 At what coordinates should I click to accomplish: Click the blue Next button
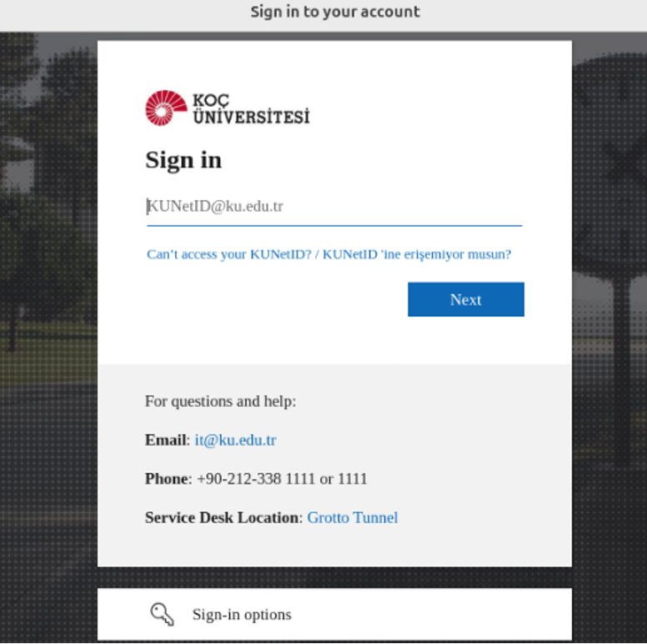pos(466,299)
